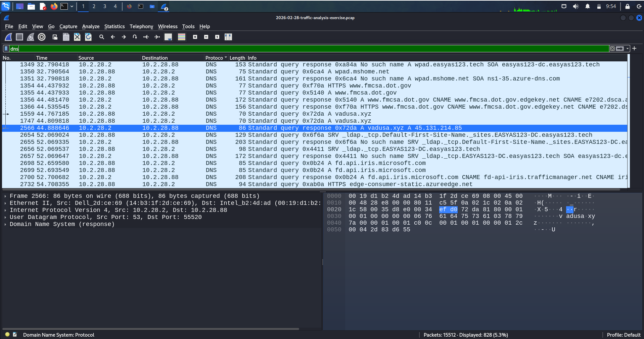Open the Analyze menu
Image resolution: width=644 pixels, height=339 pixels.
[91, 26]
